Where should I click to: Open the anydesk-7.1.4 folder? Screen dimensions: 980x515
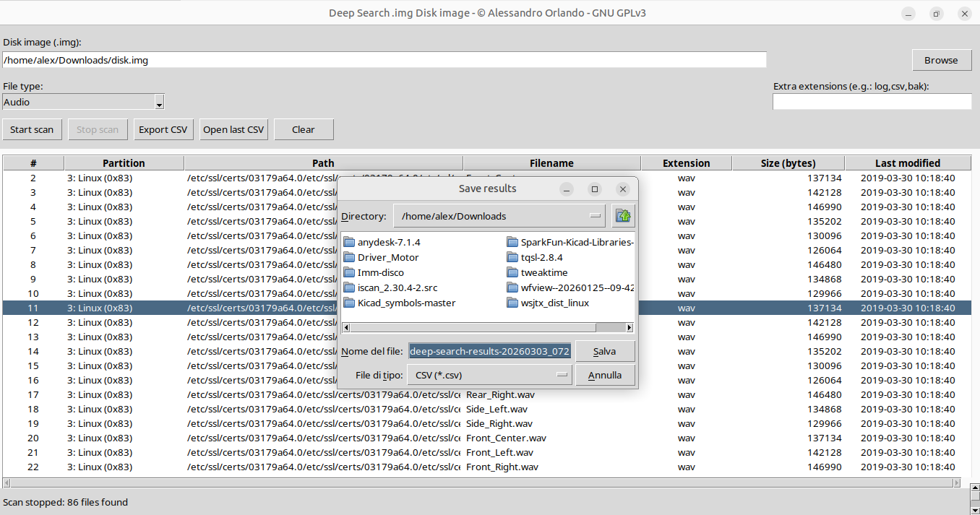coord(382,242)
